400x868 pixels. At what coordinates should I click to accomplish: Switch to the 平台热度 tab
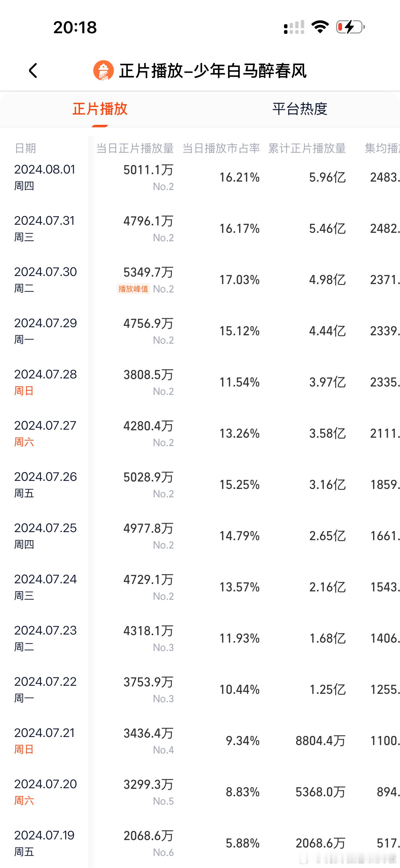pyautogui.click(x=300, y=109)
